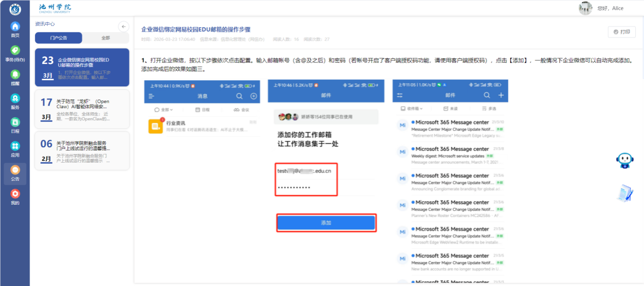Viewport: 644px width, 286px height.
Task: Open the OpenClaw AI智能体 announcement dated 17
Action: point(82,109)
